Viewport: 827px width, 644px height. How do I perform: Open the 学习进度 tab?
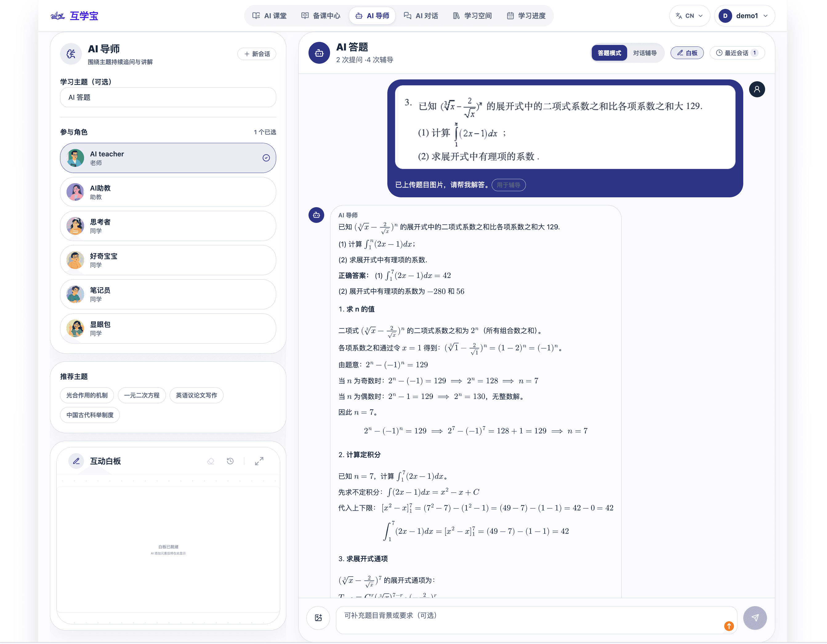tap(526, 16)
